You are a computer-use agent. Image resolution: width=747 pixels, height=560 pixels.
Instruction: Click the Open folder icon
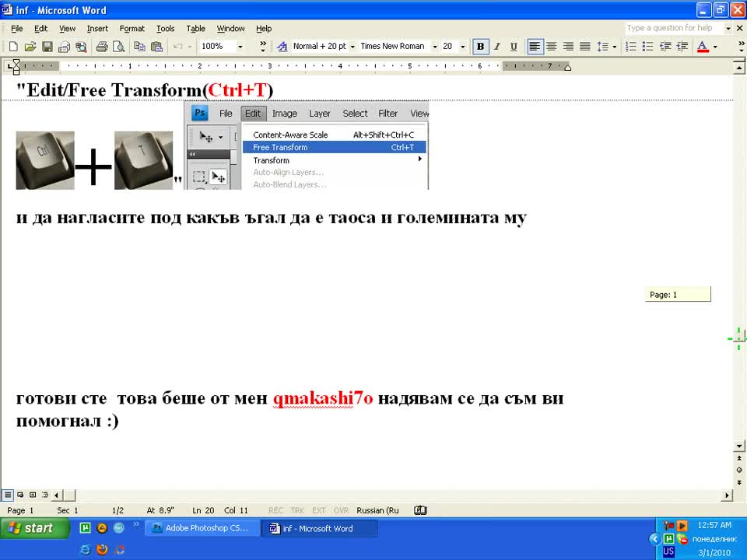[30, 47]
